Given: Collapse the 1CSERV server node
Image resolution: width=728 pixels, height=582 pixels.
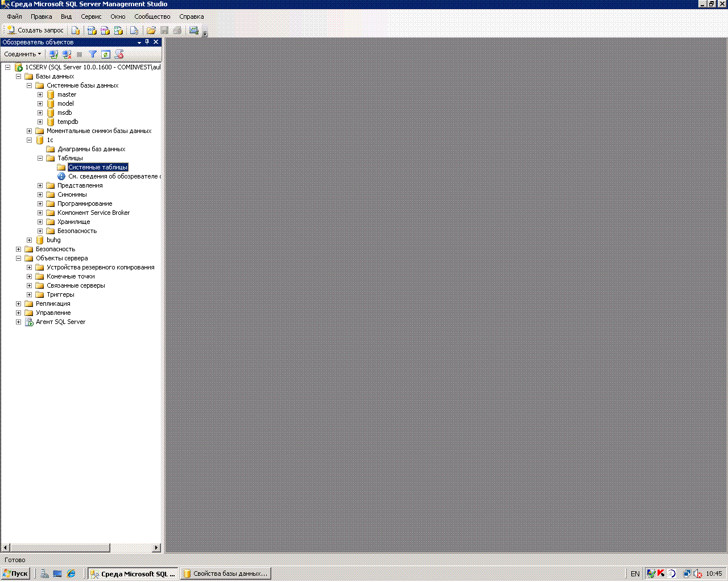Looking at the screenshot, I should click(7, 67).
